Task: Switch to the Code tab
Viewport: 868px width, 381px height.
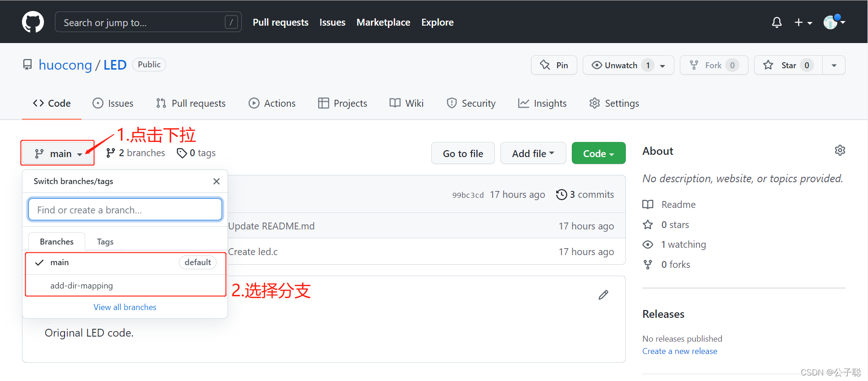Action: click(52, 103)
